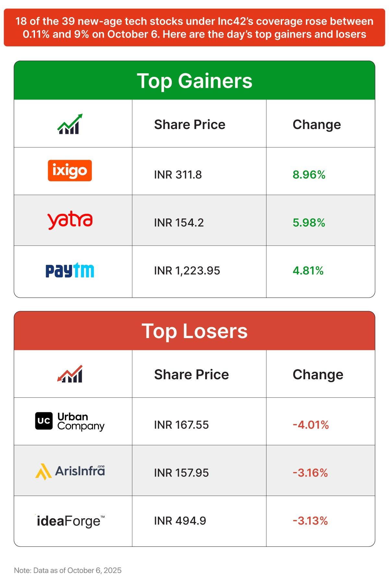Click the Urban Company logo
389x588 pixels.
click(x=70, y=421)
